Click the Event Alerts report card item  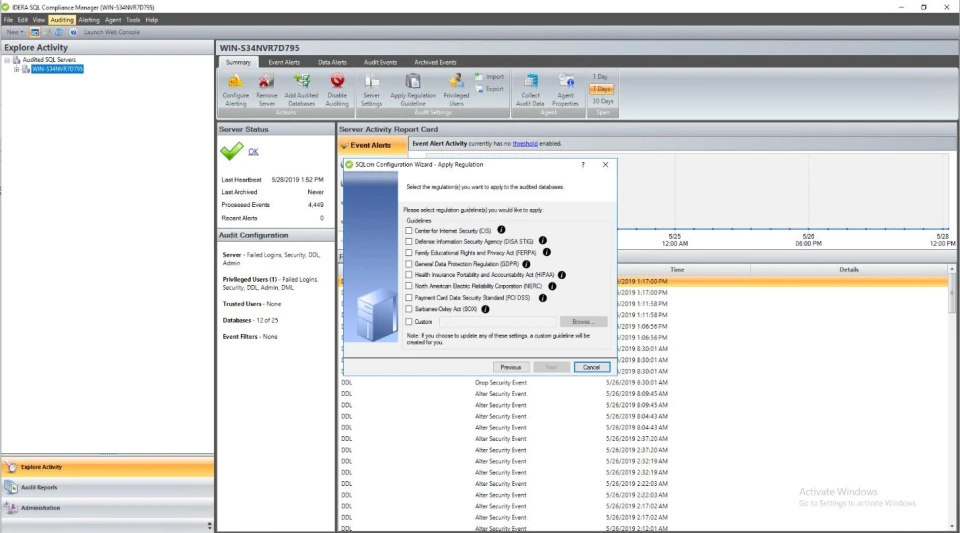(372, 145)
